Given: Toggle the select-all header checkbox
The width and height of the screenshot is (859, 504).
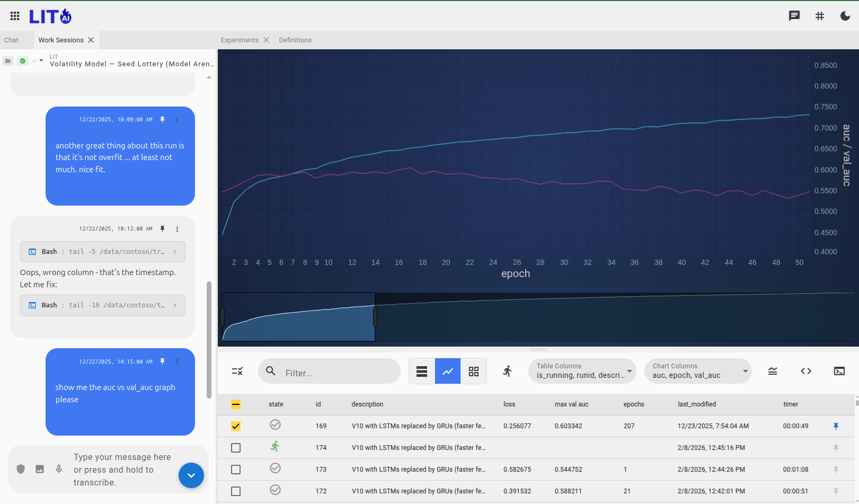Looking at the screenshot, I should tap(236, 404).
